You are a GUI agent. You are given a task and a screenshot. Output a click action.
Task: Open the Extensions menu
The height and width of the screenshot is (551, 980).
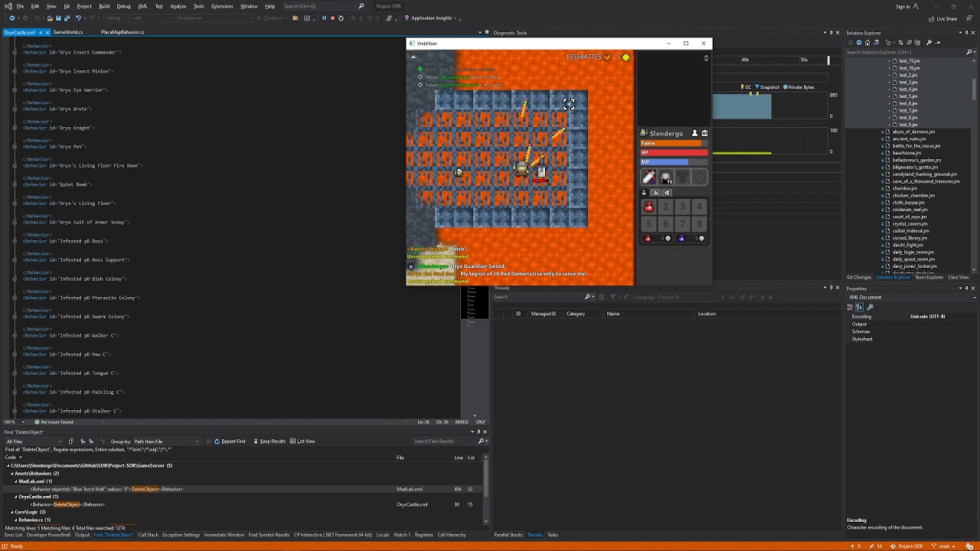tap(222, 6)
